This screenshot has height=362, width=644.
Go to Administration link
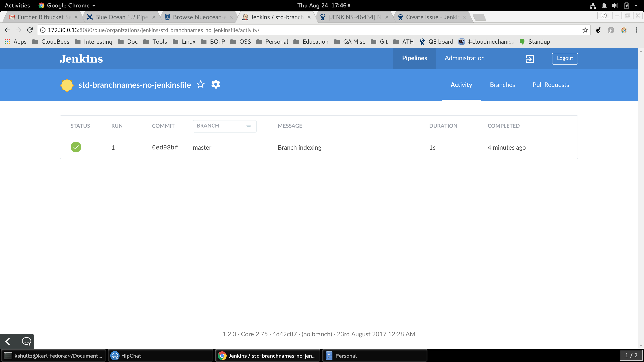point(464,58)
